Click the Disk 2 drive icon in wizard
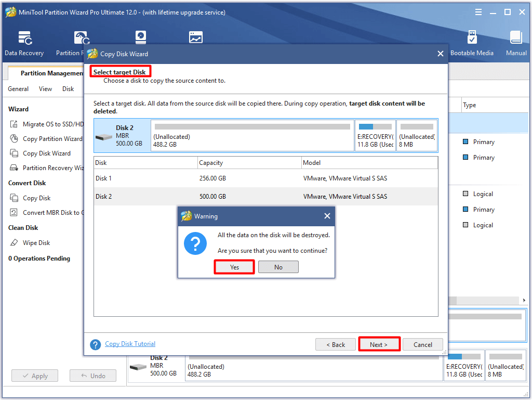The height and width of the screenshot is (400, 532). pyautogui.click(x=104, y=137)
